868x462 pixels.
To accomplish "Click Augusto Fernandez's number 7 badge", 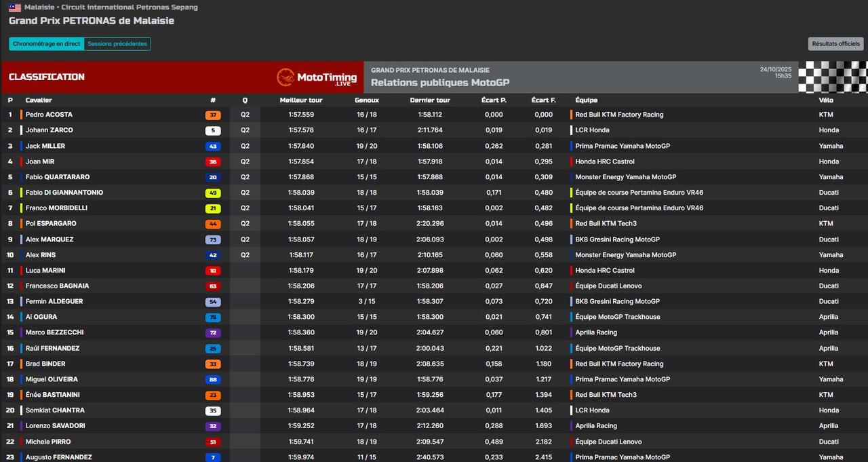I will pos(213,458).
